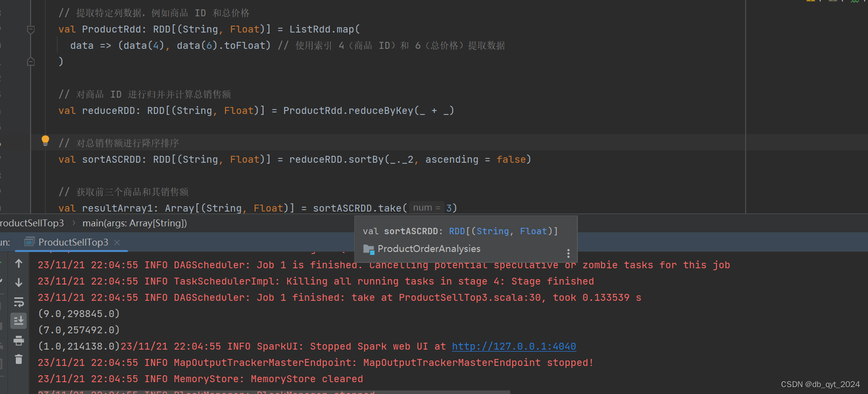Click the yellow light bulb intention icon
The image size is (868, 394).
pos(45,141)
